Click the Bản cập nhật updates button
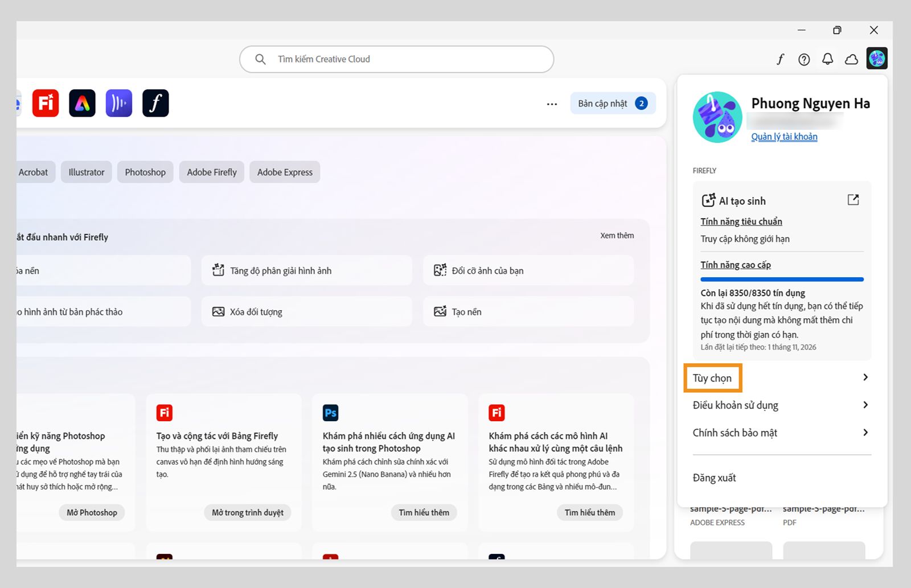The height and width of the screenshot is (588, 911). point(613,104)
